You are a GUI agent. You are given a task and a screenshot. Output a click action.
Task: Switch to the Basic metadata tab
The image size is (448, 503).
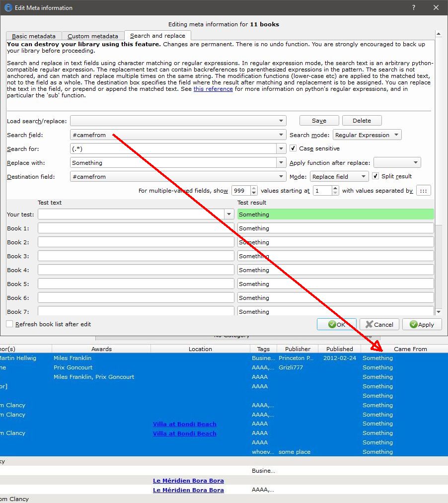33,36
